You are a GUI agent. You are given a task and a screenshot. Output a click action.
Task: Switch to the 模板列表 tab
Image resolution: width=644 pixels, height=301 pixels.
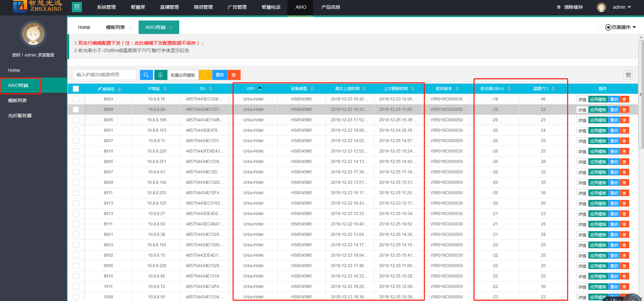tap(115, 27)
